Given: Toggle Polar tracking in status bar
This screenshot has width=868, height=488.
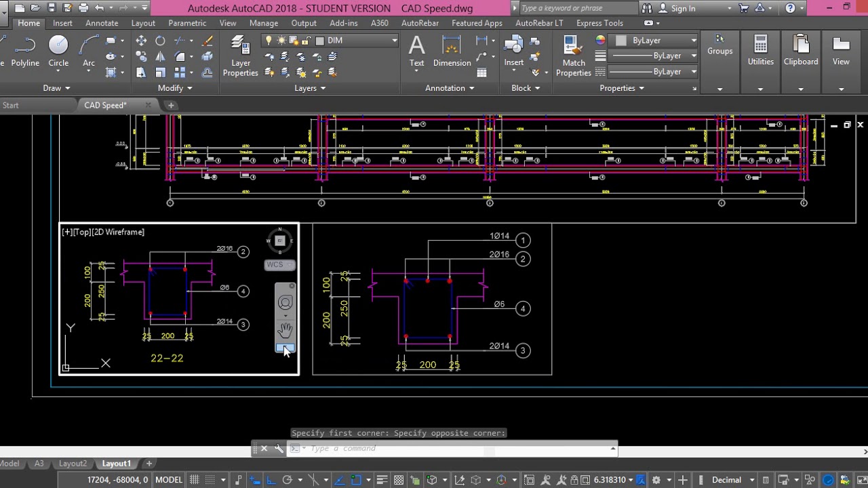Looking at the screenshot, I should coord(287,480).
